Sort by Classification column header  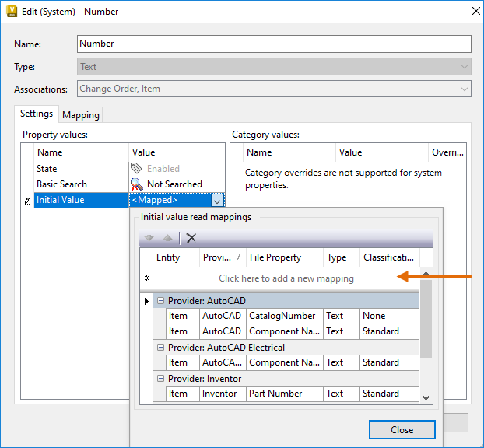pyautogui.click(x=390, y=257)
